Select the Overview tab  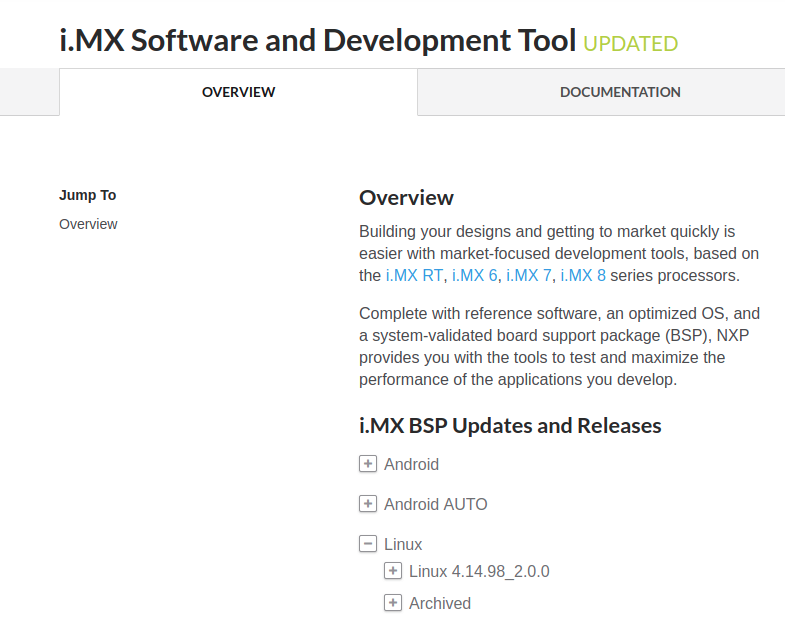[x=238, y=92]
